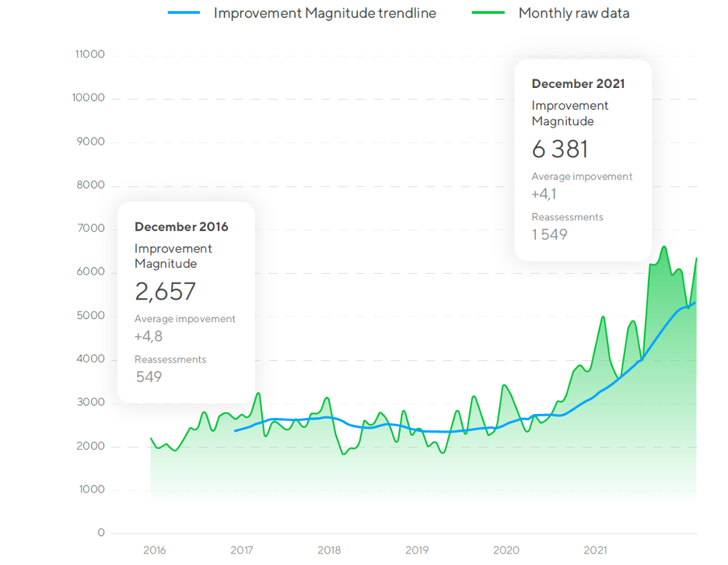Viewport: 728px width, 565px height.
Task: Click the green raw data legend swatch
Action: (x=488, y=13)
